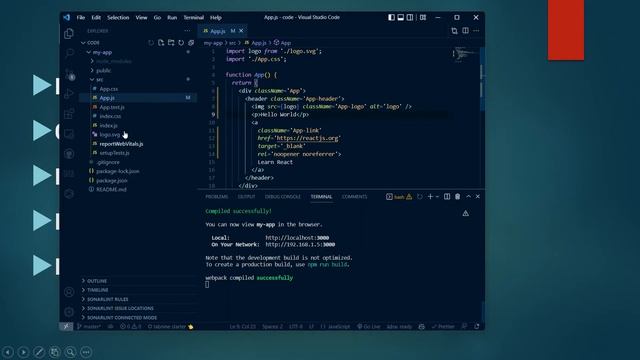The width and height of the screenshot is (640, 360).
Task: Click the https://reactjs.org link in code
Action: tap(307, 138)
